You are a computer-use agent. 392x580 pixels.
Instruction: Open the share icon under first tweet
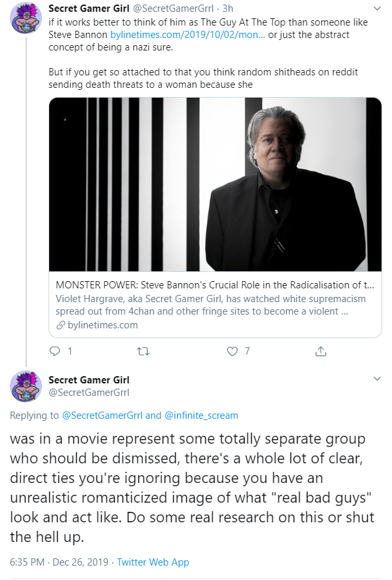coord(321,351)
